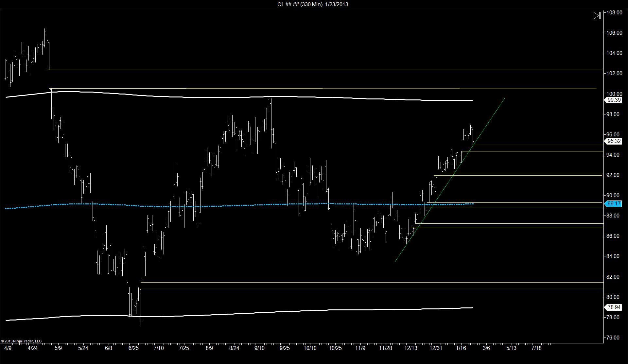628x364 pixels.
Task: Select the 78.94 lower band price marker
Action: 613,307
